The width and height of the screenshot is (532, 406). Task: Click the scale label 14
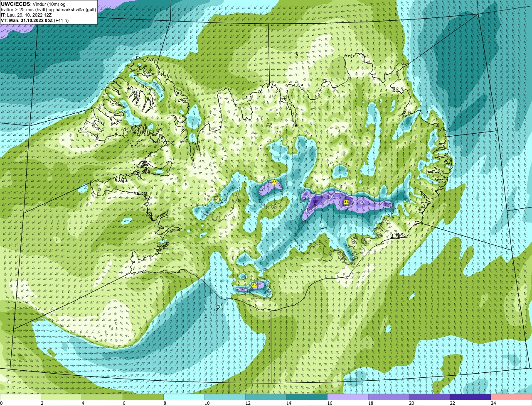289,403
